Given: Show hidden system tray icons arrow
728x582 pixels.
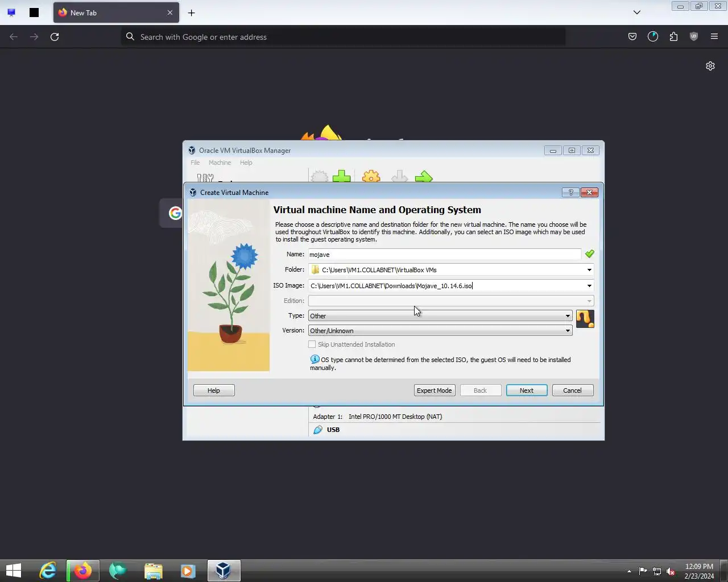Looking at the screenshot, I should [629, 571].
